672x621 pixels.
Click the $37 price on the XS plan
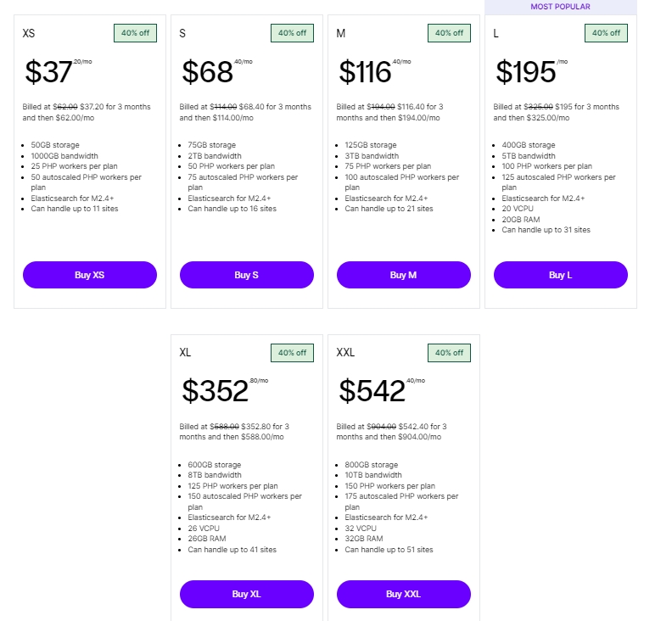(48, 73)
